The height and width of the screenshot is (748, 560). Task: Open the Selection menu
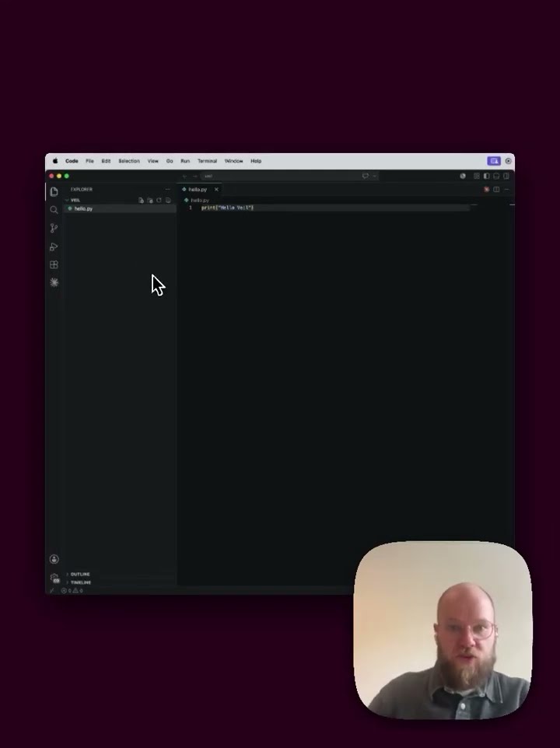[x=129, y=161]
